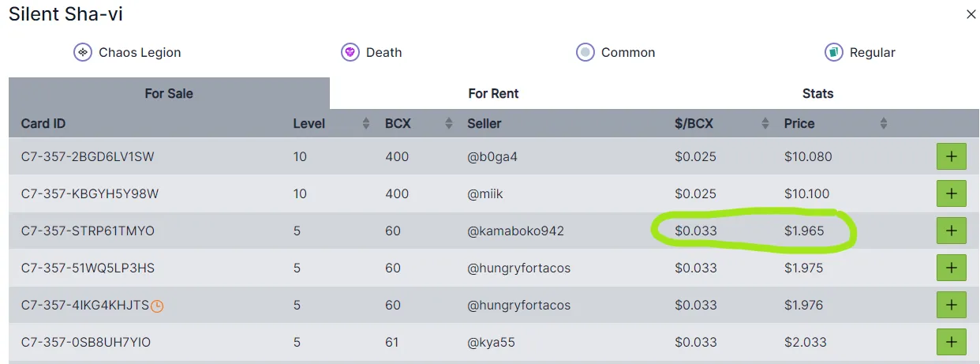Add @kamaboko942's $1.965 card with plus button
This screenshot has height=364, width=980.
coord(952,231)
